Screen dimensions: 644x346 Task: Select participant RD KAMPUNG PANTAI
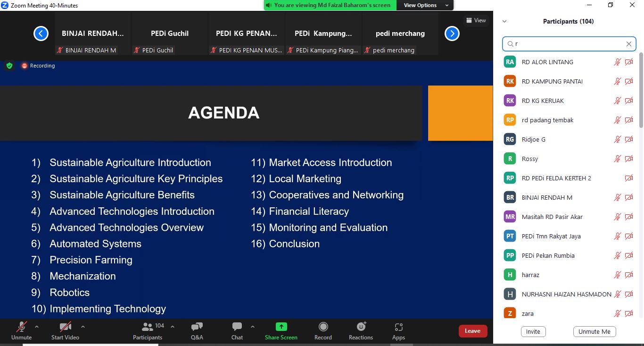(x=569, y=81)
